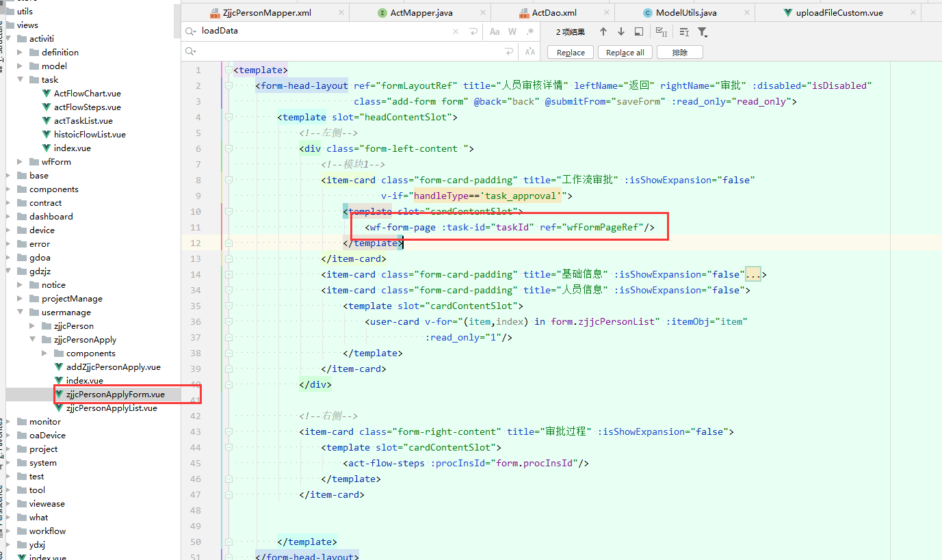The image size is (942, 560).
Task: Collapse the task folder in tree
Action: [21, 79]
